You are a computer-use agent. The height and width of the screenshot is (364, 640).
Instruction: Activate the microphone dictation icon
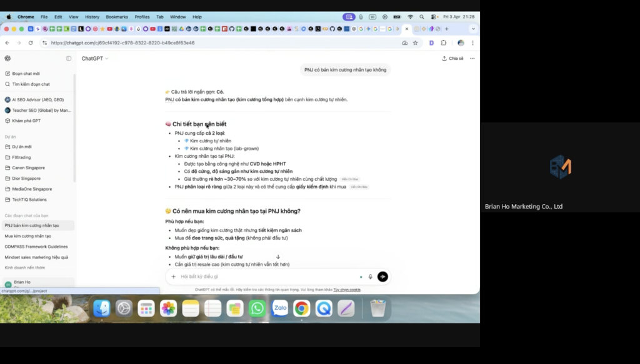click(x=370, y=277)
